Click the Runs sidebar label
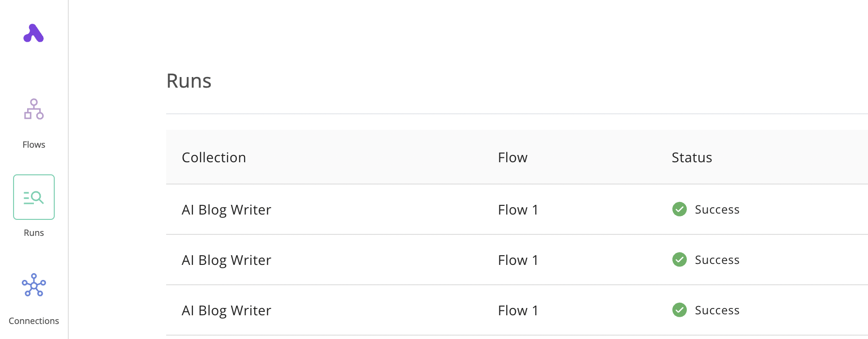The height and width of the screenshot is (339, 868). [x=34, y=233]
